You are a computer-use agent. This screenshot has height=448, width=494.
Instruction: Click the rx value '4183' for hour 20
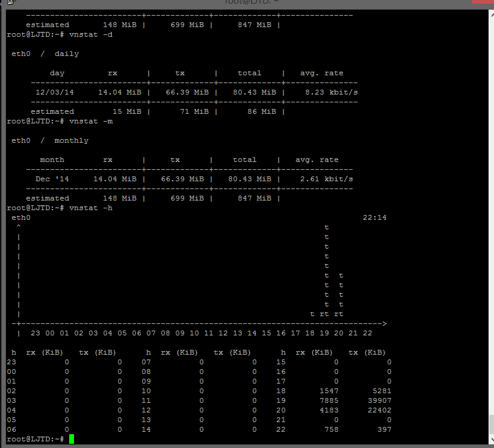(329, 410)
